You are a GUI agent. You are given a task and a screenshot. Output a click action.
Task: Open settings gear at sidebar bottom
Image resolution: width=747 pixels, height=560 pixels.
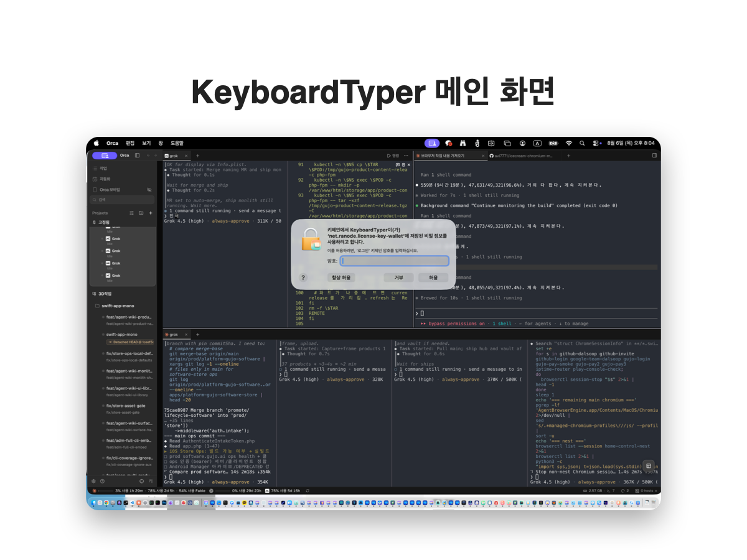93,481
